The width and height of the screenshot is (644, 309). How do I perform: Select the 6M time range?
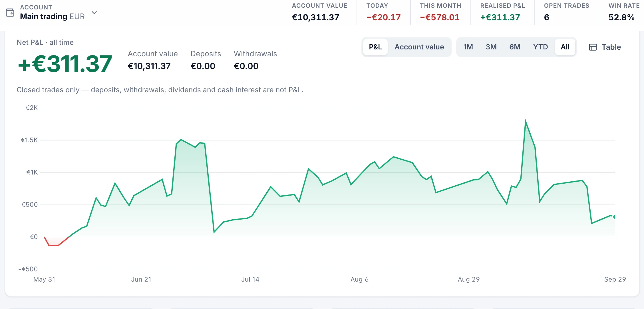(515, 47)
